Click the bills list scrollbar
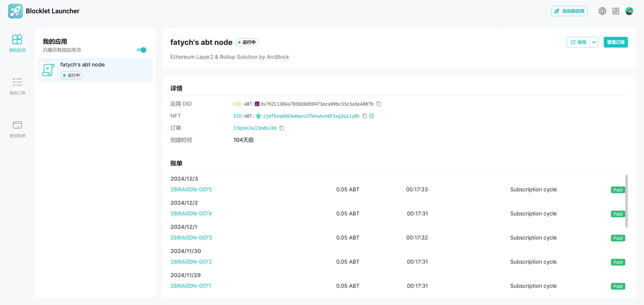The height and width of the screenshot is (305, 644). pyautogui.click(x=626, y=201)
